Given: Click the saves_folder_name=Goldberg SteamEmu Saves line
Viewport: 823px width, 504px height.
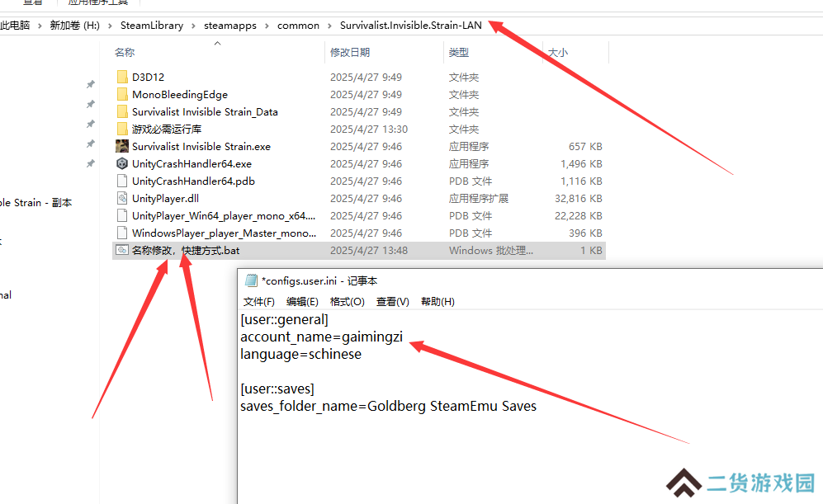Looking at the screenshot, I should [x=389, y=406].
